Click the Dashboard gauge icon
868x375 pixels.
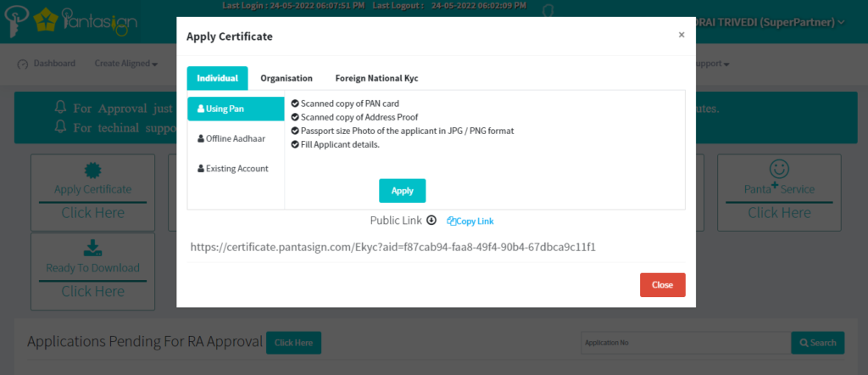23,64
